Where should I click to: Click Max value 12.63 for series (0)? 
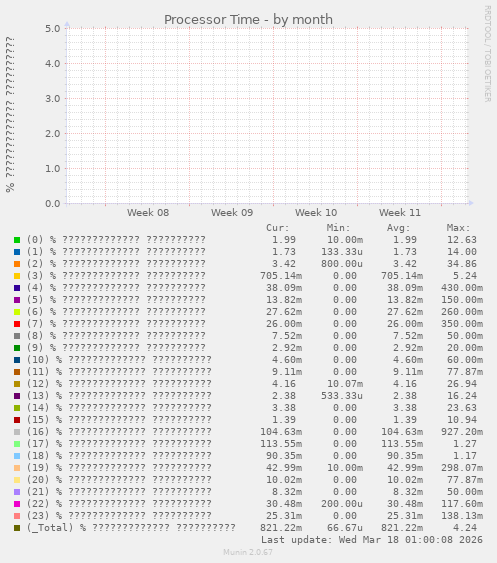(x=462, y=240)
